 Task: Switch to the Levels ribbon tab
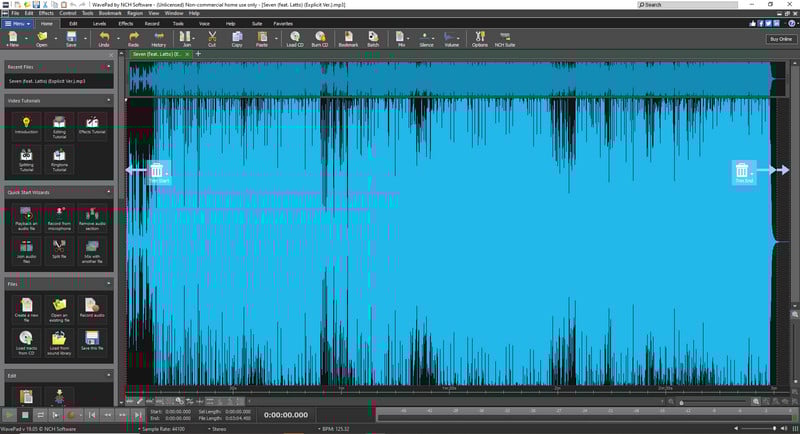click(x=99, y=23)
